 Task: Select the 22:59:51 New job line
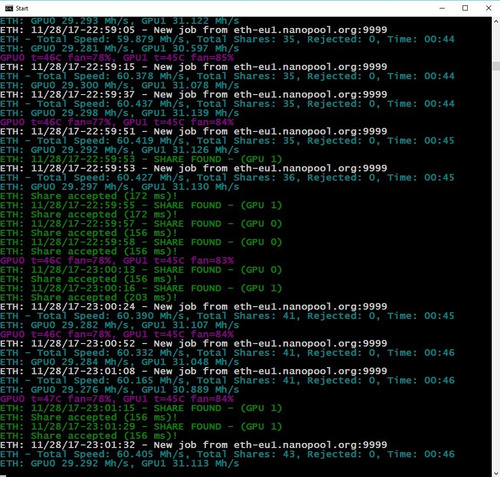[x=194, y=131]
